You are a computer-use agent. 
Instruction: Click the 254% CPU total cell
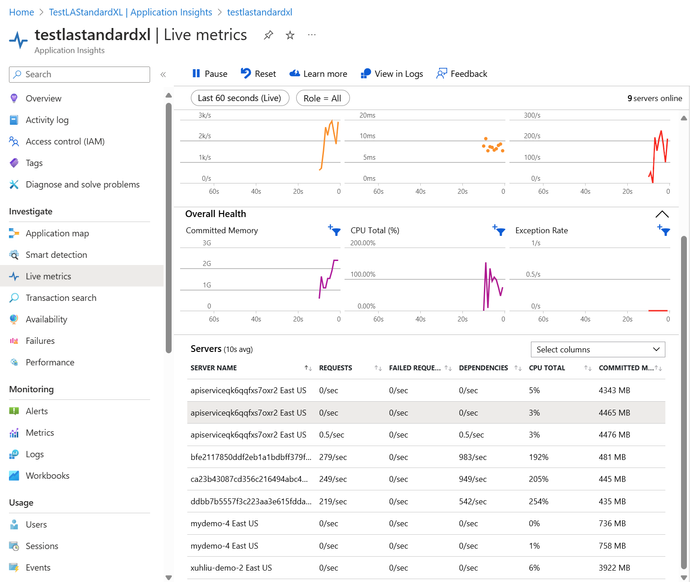point(539,502)
